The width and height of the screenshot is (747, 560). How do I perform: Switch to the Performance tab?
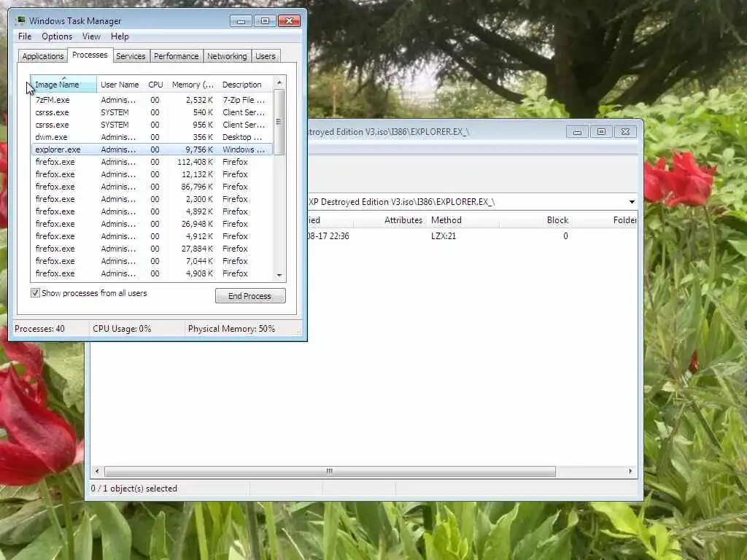point(177,56)
